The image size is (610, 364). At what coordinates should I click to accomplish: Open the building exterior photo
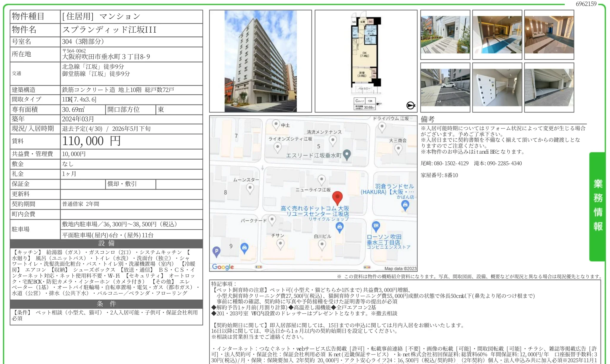(260, 61)
